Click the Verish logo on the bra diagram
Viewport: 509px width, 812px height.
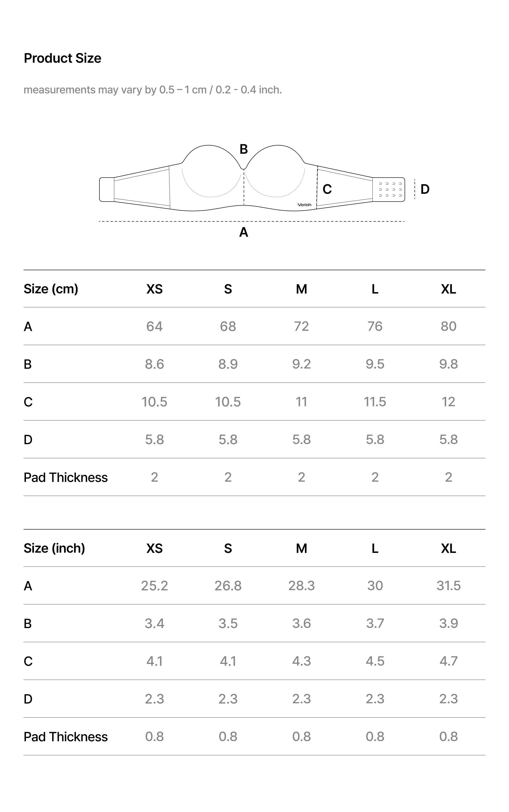point(304,204)
